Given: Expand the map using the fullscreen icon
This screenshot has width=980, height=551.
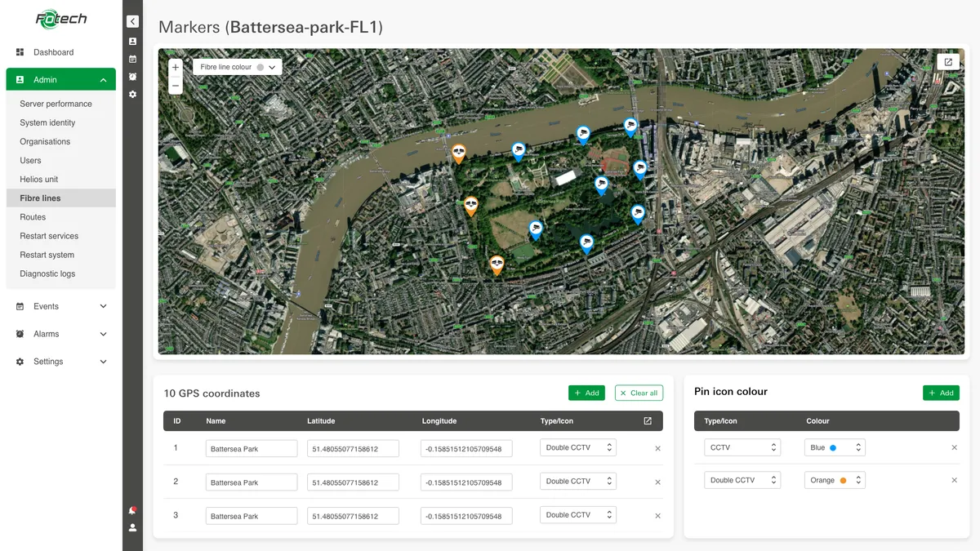Looking at the screenshot, I should (947, 61).
